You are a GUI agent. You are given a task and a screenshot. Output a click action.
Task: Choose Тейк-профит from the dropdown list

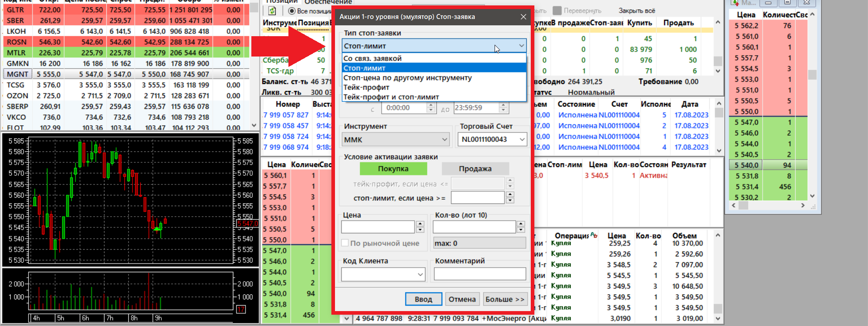pos(366,87)
